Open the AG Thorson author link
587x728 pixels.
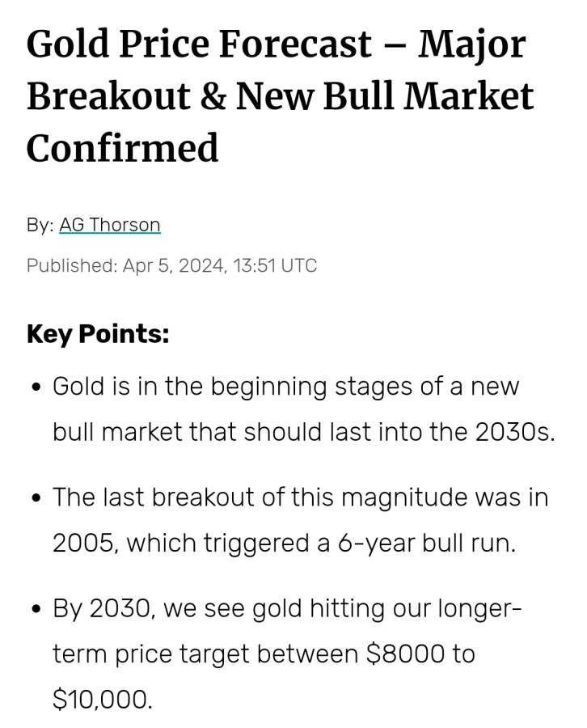[x=110, y=224]
